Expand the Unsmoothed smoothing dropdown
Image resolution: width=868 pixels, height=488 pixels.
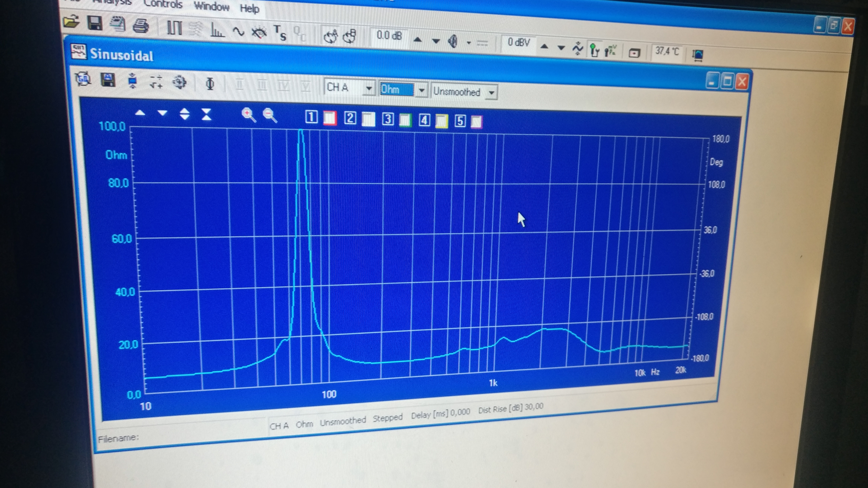492,93
